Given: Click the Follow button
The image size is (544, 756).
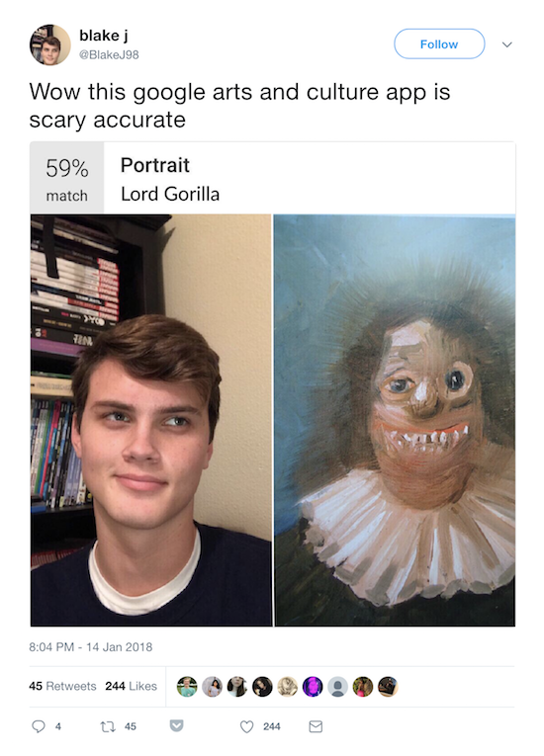Looking at the screenshot, I should (x=439, y=43).
